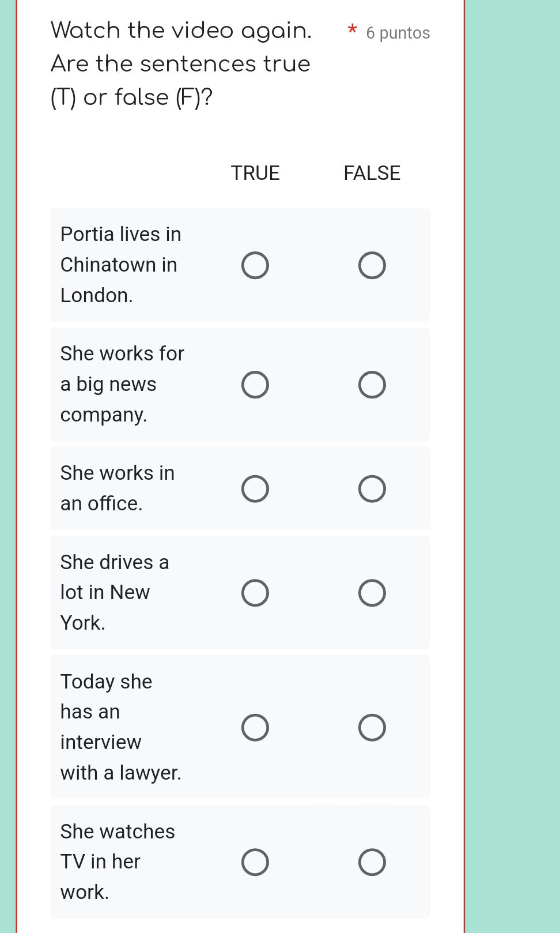Mark 'Portia lives in Chinatown in London' as TRUE

(255, 265)
